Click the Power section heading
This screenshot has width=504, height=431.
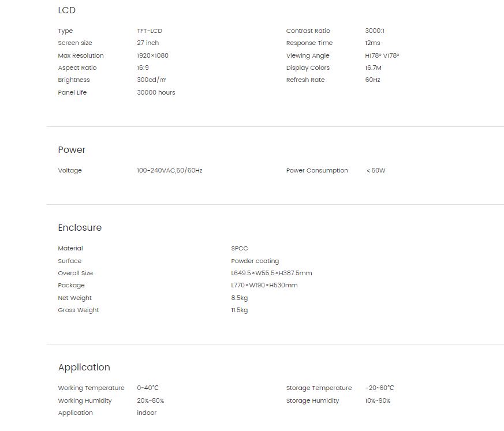72,149
